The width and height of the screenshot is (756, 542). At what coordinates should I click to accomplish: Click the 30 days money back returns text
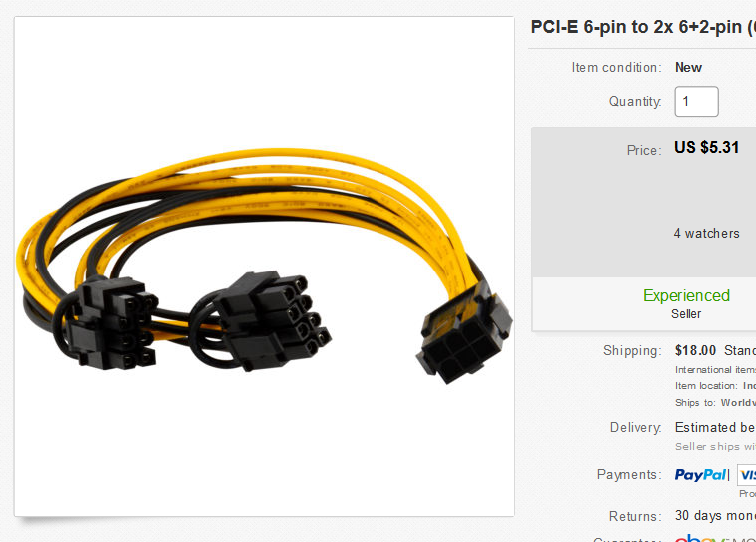pos(715,516)
